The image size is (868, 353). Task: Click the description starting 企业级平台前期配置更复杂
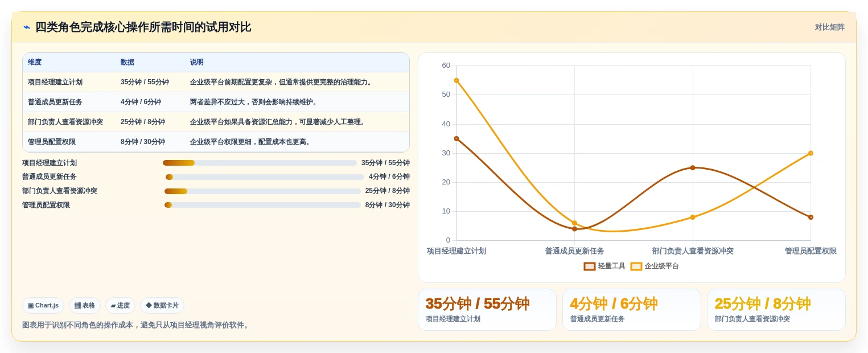[282, 82]
